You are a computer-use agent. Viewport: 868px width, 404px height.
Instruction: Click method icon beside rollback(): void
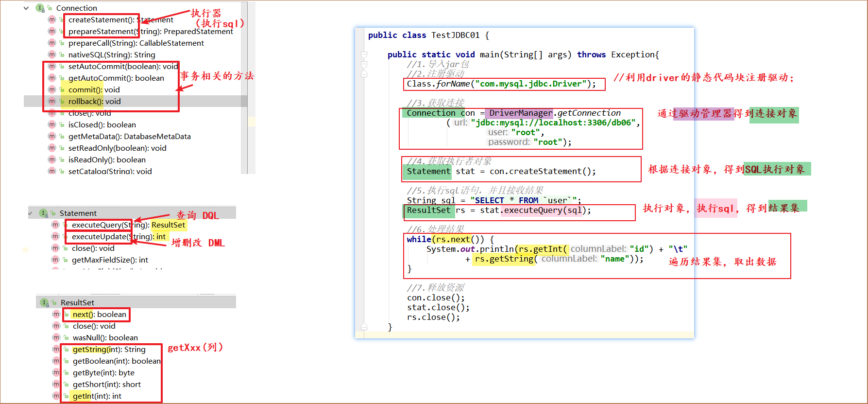pos(52,102)
